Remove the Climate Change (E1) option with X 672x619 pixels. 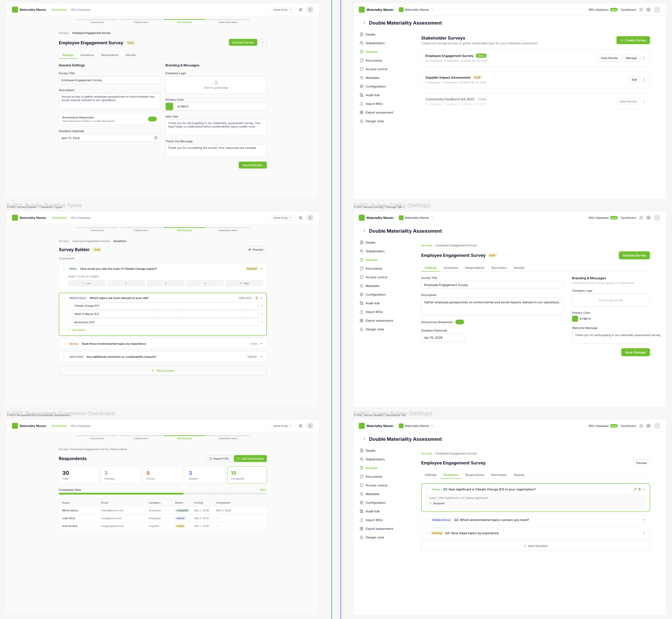point(262,306)
